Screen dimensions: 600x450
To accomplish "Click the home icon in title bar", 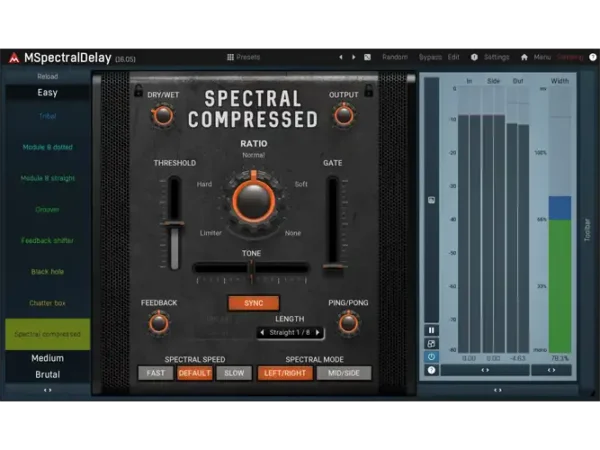I will click(524, 57).
